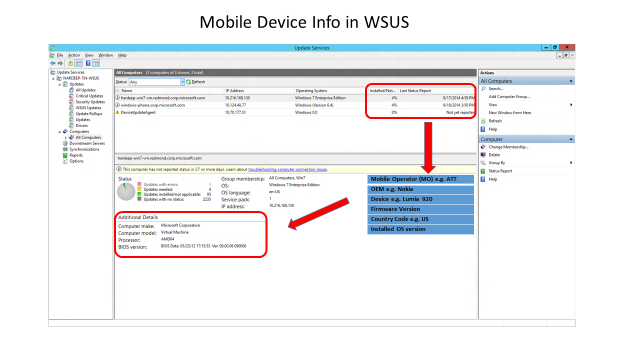
Task: Toggle the Show/Hide Console Tree toolbar button
Action: (x=79, y=63)
